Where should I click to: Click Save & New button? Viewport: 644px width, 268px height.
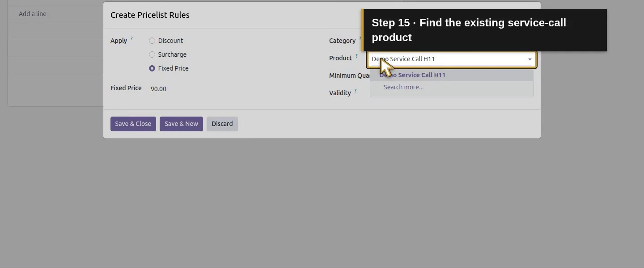[x=181, y=124]
